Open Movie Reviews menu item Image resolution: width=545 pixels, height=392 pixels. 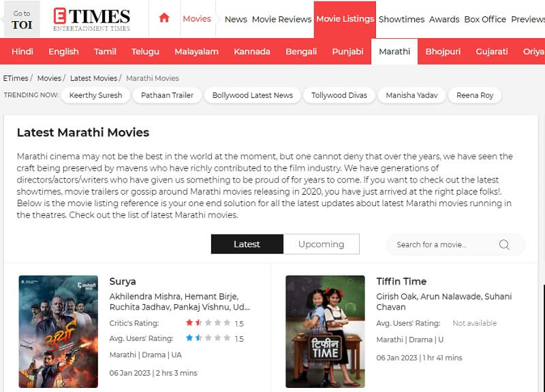pyautogui.click(x=281, y=20)
